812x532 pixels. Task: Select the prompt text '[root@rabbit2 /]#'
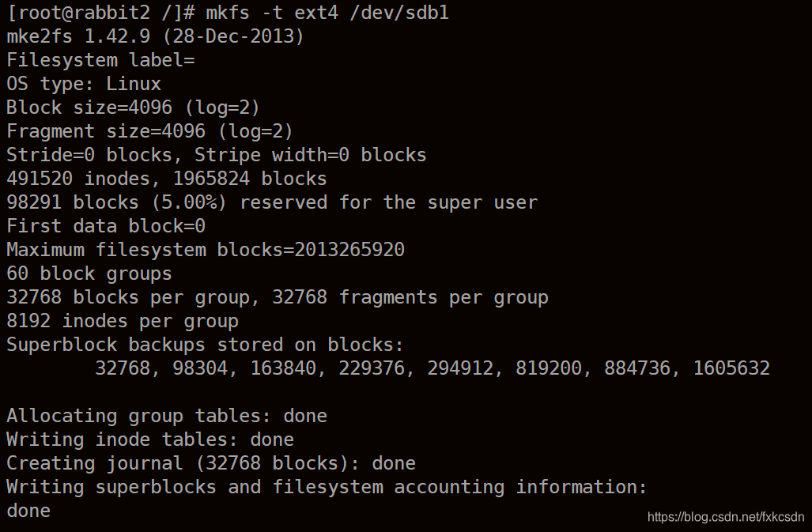pos(101,13)
